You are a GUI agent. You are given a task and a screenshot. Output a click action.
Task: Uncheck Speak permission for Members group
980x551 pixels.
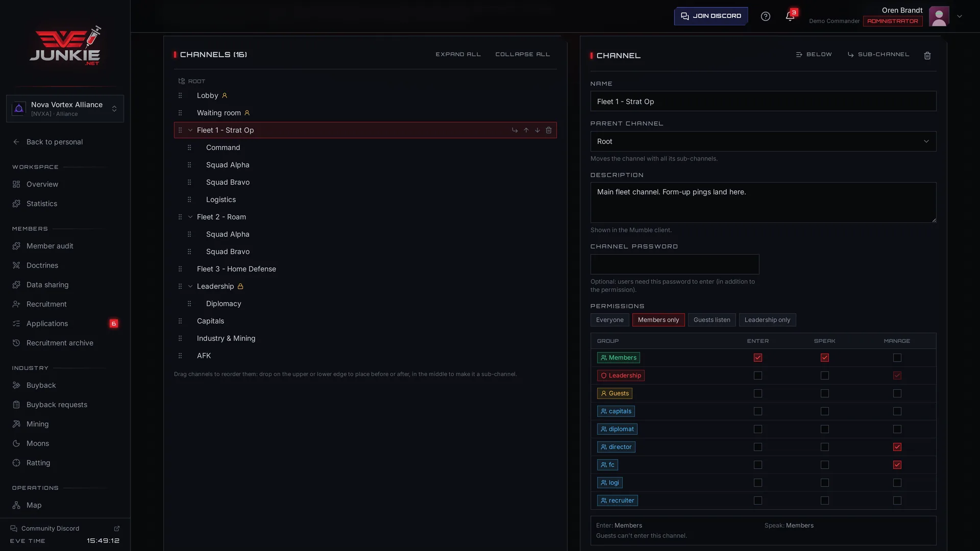(x=825, y=358)
